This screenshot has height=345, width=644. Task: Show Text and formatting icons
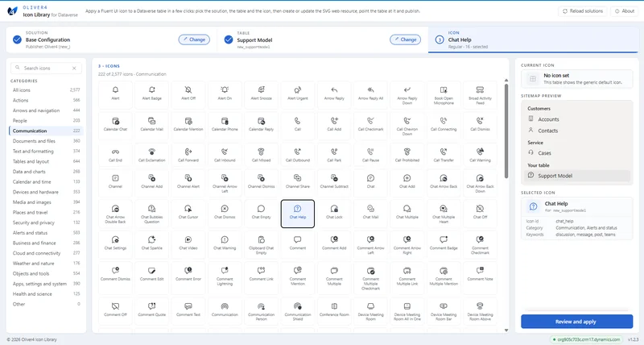pos(47,152)
